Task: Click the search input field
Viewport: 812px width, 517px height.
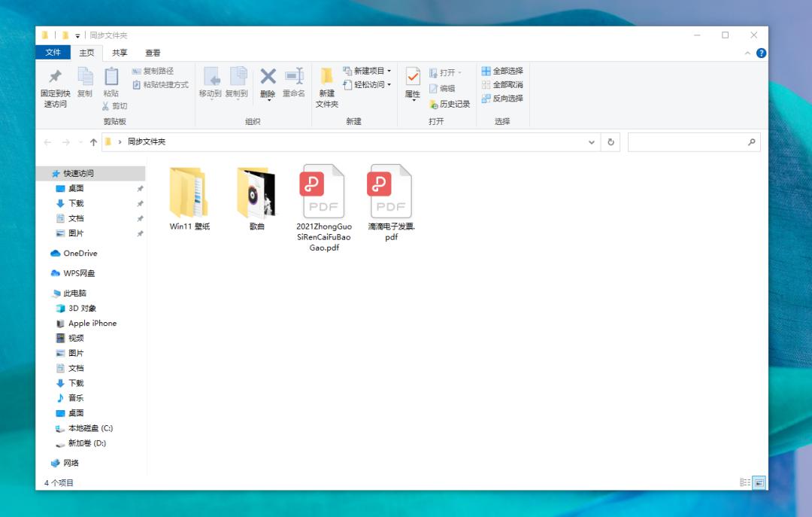Action: coord(687,142)
